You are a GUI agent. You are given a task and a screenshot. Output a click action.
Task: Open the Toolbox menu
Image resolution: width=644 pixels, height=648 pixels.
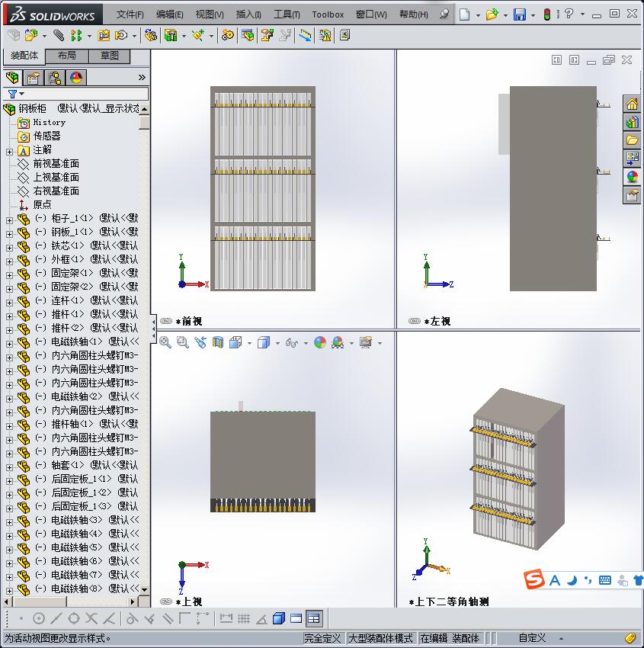pyautogui.click(x=328, y=14)
